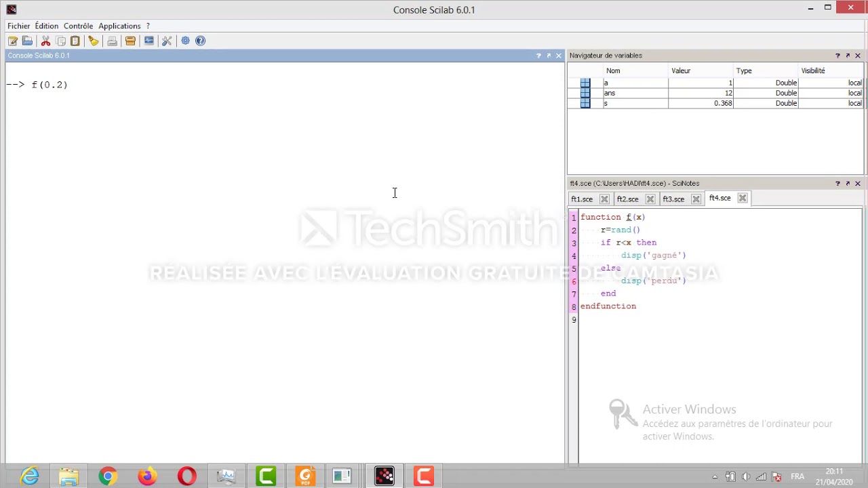Click the value 0.368 of variable s

(x=723, y=103)
